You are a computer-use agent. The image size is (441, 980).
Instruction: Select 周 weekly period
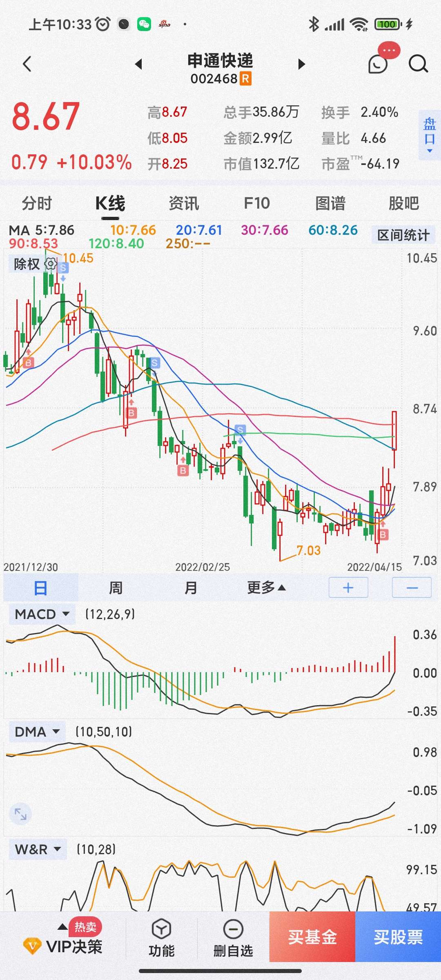[116, 588]
